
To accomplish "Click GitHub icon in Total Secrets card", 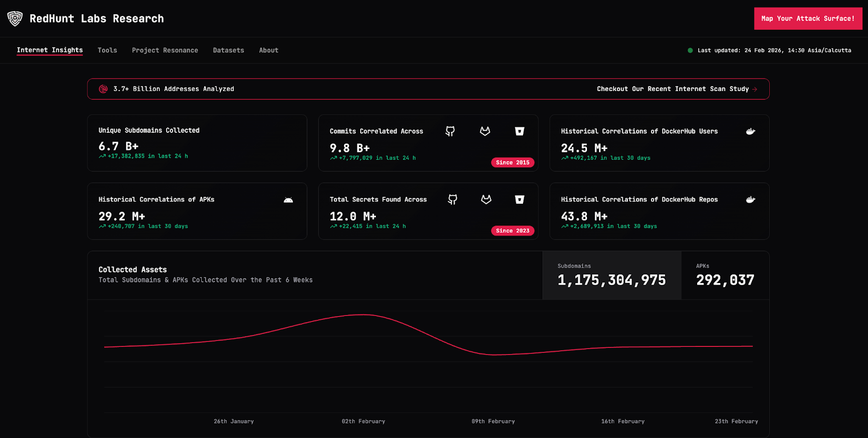I will (x=452, y=199).
